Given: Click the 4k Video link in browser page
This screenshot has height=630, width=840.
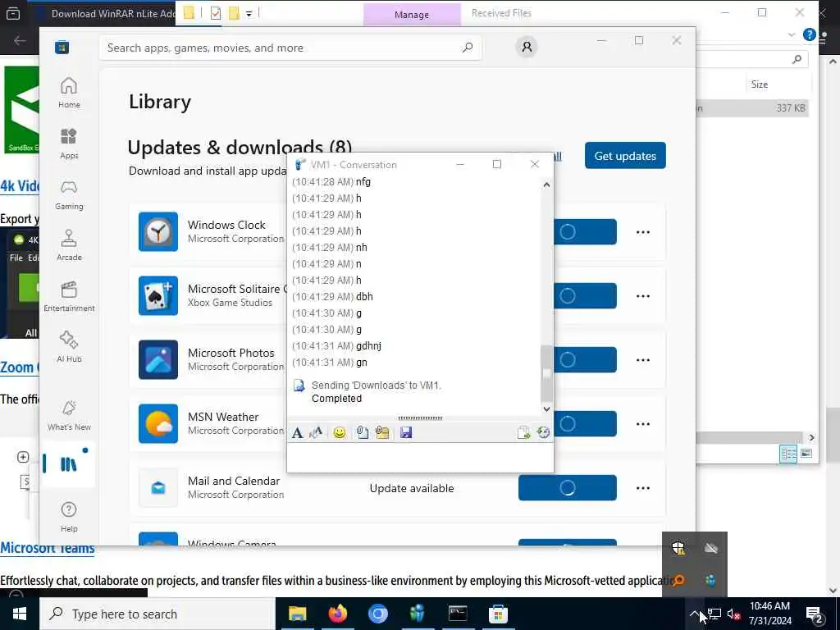Looking at the screenshot, I should click(20, 186).
